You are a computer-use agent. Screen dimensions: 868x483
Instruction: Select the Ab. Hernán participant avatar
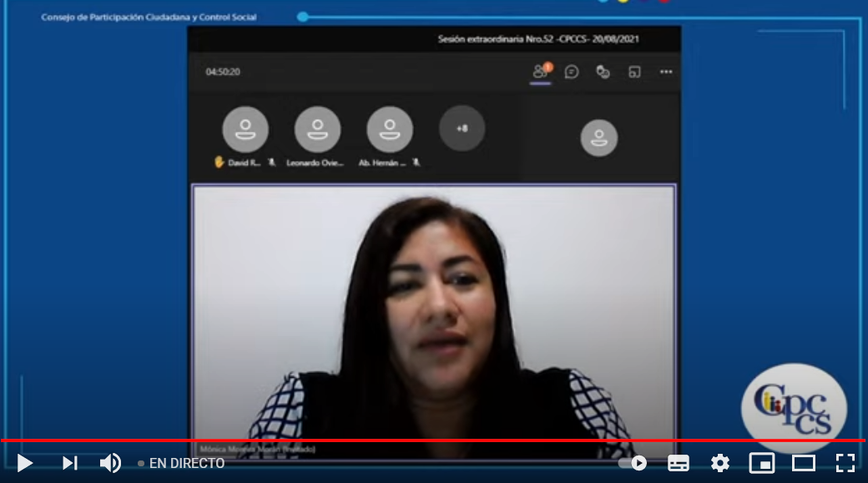point(390,129)
